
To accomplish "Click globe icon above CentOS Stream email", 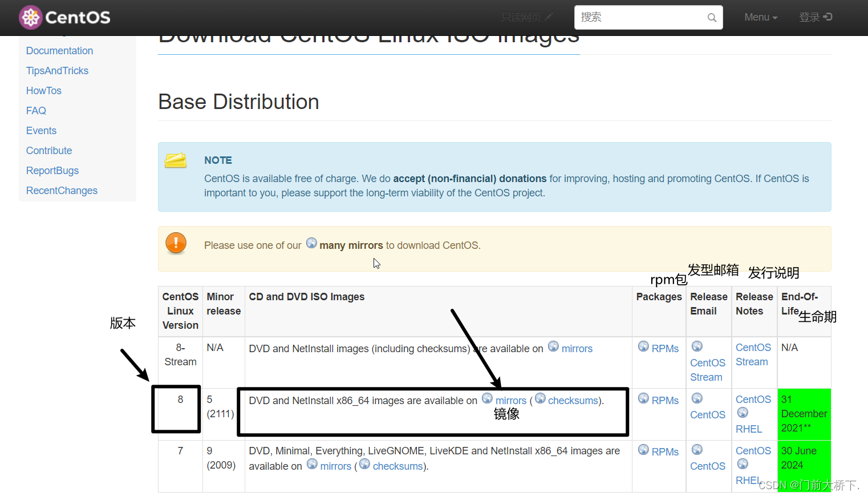I will (x=697, y=346).
